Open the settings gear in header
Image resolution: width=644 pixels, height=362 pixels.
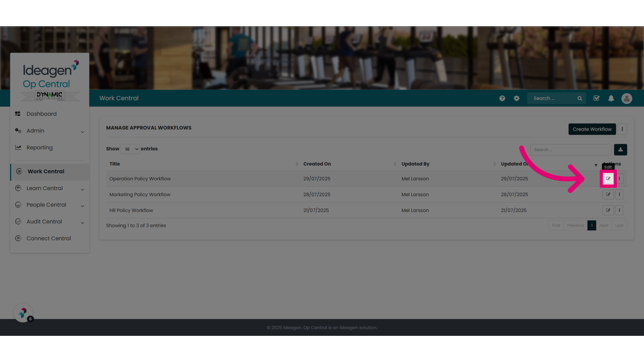[x=517, y=98]
